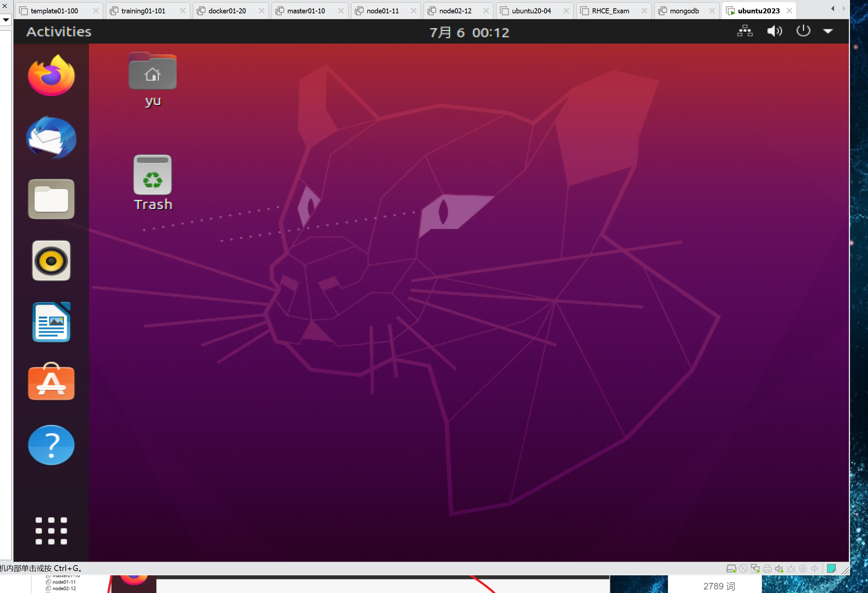Click the hard disk device status icon
868x593 pixels.
pos(731,568)
